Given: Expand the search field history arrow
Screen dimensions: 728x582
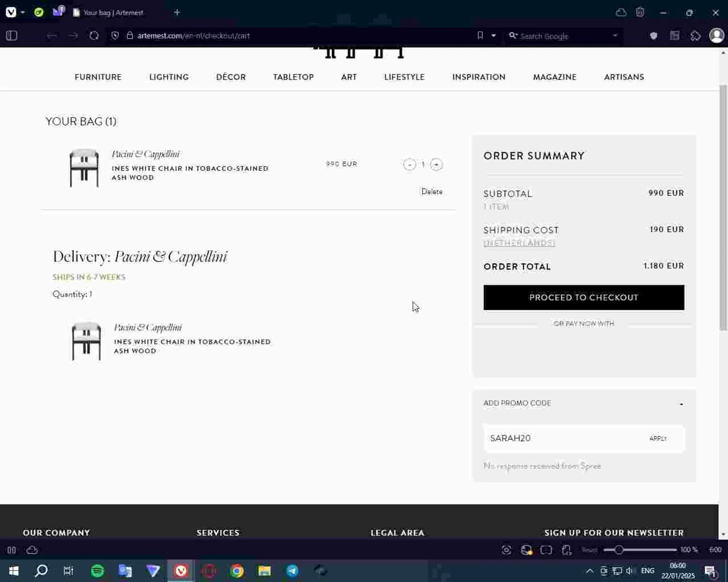Looking at the screenshot, I should pos(615,35).
